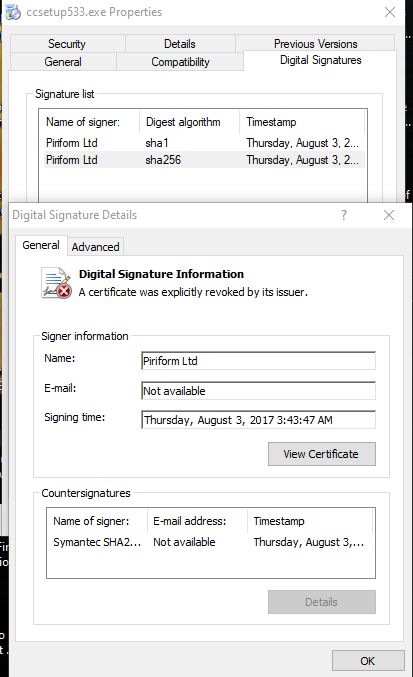Click the Digest algorithm column header
The image size is (413, 677).
[189, 122]
